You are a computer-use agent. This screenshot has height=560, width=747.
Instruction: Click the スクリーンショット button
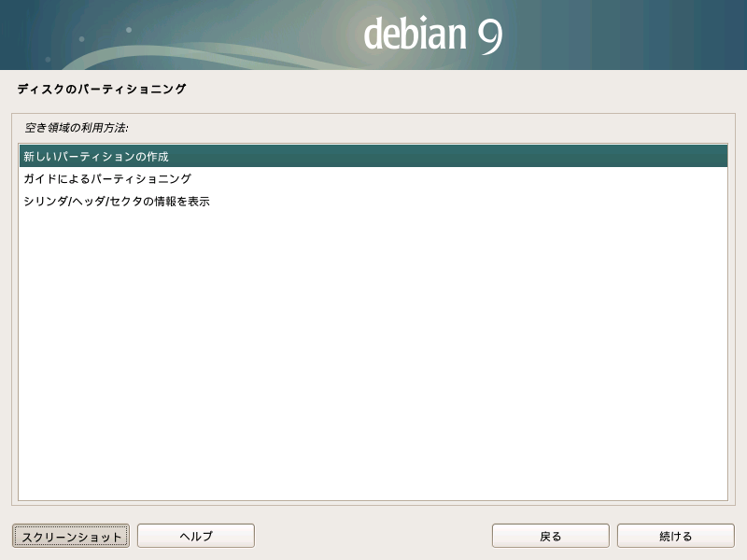point(71,536)
